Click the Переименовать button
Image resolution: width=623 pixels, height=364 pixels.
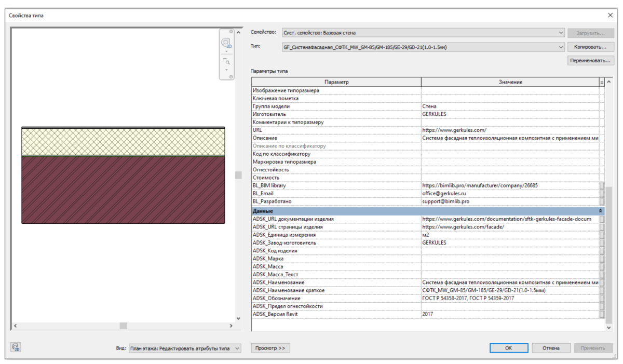pyautogui.click(x=590, y=61)
